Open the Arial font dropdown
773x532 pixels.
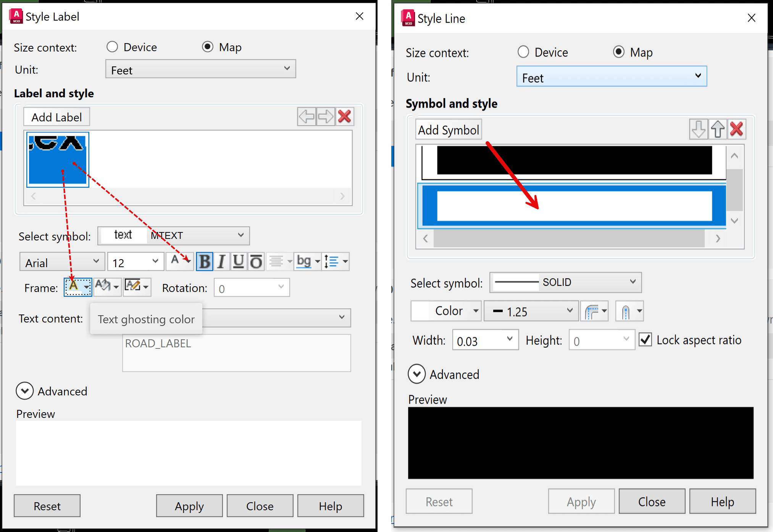(x=62, y=262)
